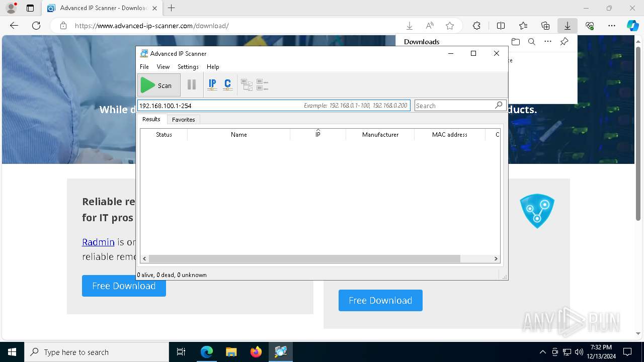This screenshot has height=362, width=644.
Task: Click Advanced IP Scanner taskbar icon
Action: point(281,352)
